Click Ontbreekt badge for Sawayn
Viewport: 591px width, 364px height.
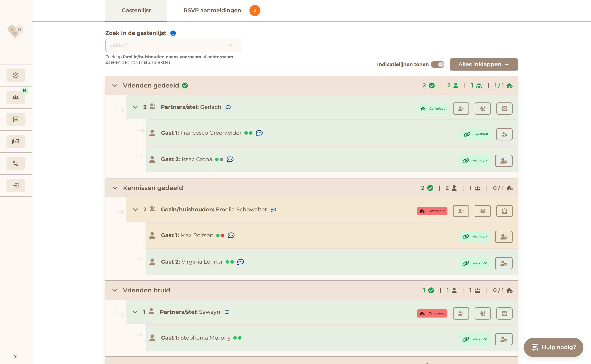pos(432,313)
